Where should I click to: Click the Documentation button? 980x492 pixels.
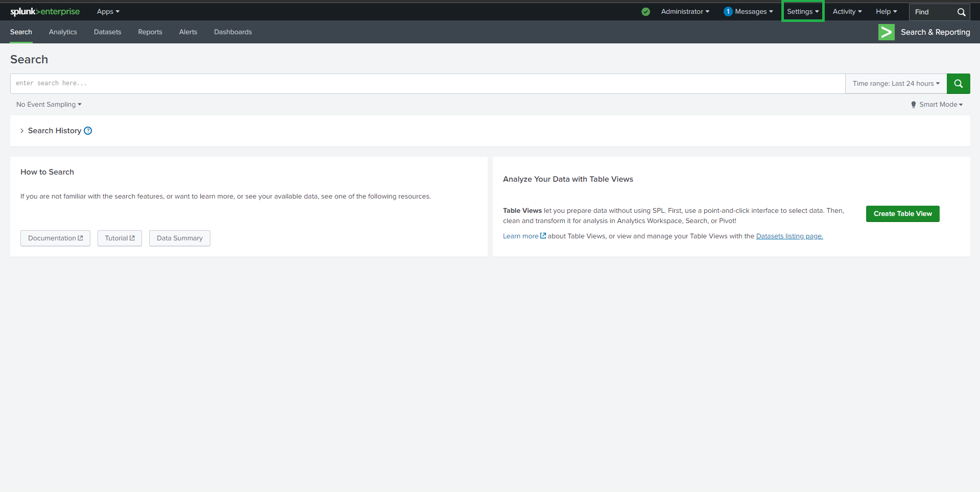[55, 238]
